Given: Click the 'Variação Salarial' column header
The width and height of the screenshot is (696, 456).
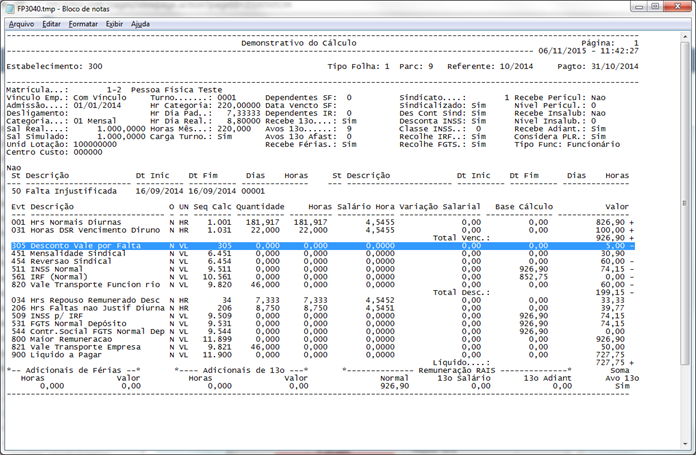Looking at the screenshot, I should [440, 207].
